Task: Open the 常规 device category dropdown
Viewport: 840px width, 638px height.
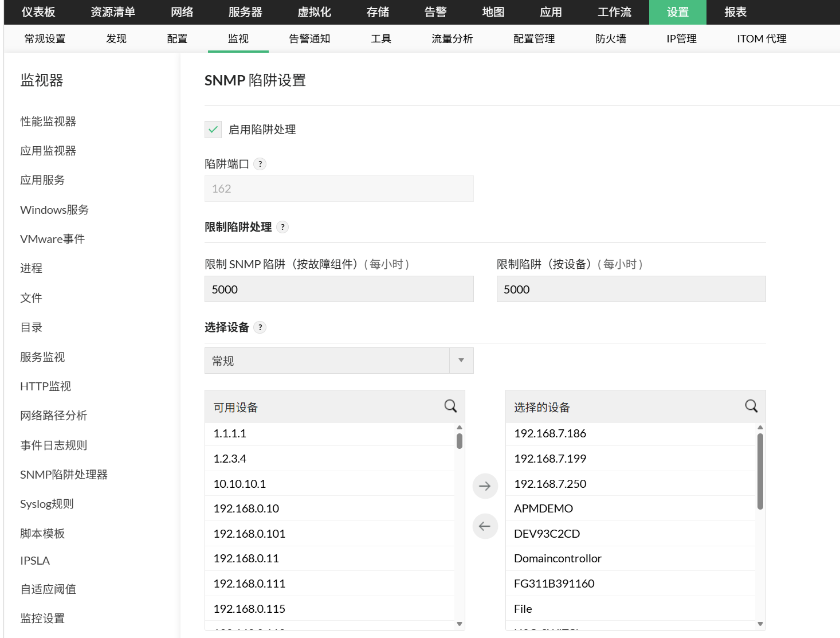Action: tap(339, 361)
